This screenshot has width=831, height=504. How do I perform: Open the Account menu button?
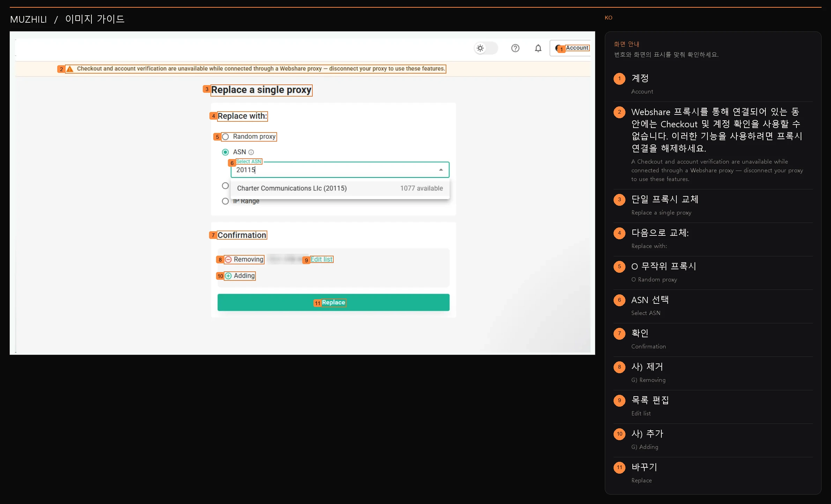tap(570, 48)
